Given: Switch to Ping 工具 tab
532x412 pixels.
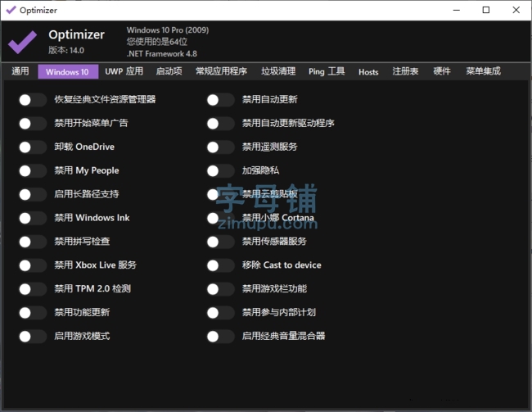Looking at the screenshot, I should 327,71.
